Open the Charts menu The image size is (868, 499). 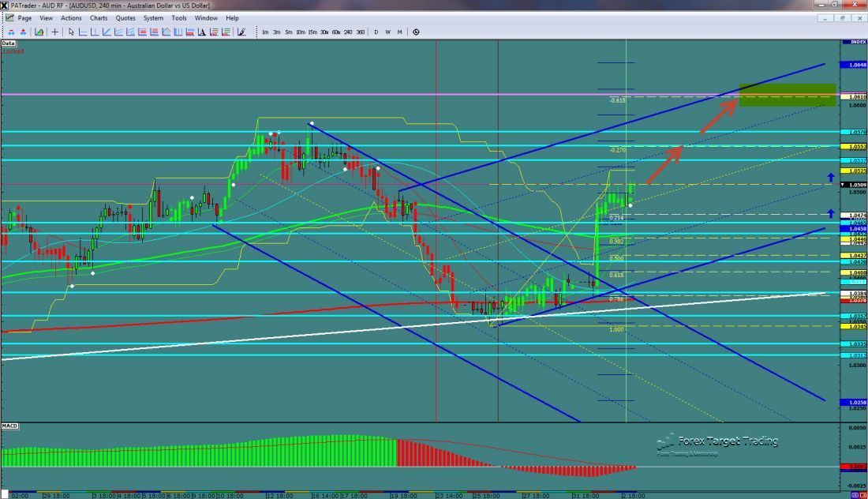pyautogui.click(x=99, y=17)
